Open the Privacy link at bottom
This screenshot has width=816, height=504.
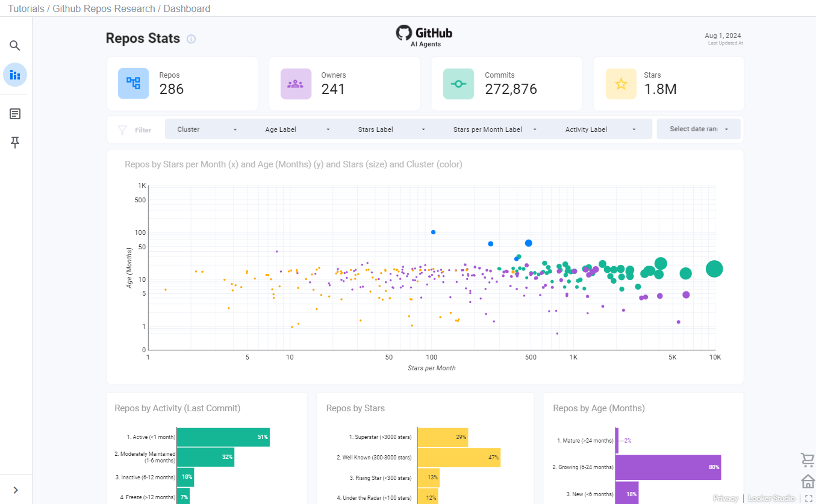(x=726, y=499)
